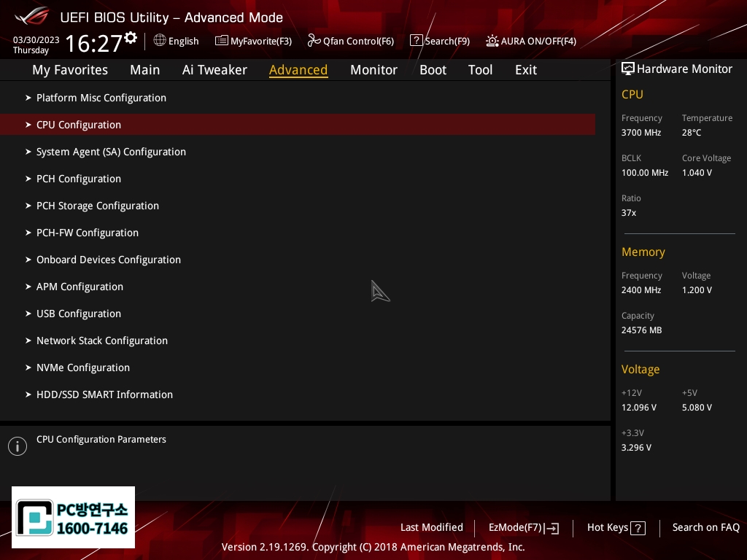Click Core Voltage value 1.040 V

[x=697, y=172]
